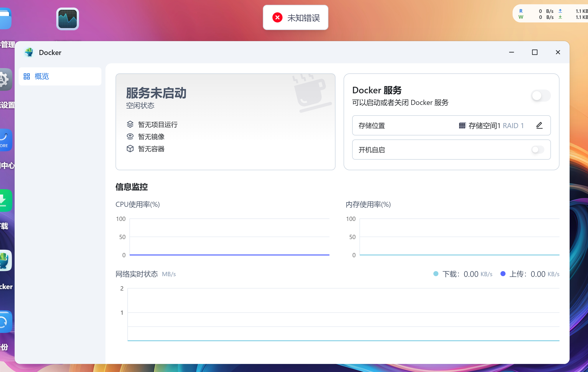Screen dimensions: 588x372
Task: Click the W write indicator in disk widget
Action: (521, 17)
